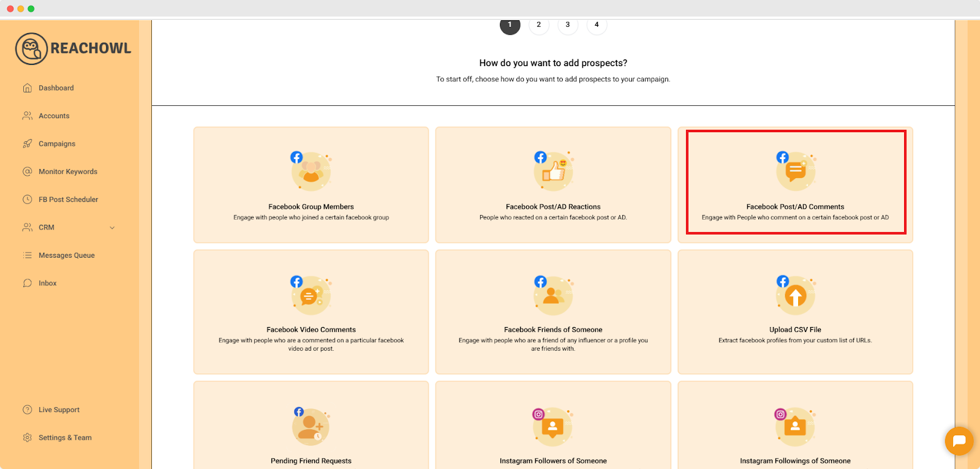Choose Facebook Post/AD Comments option title
This screenshot has width=980, height=469.
pos(795,207)
